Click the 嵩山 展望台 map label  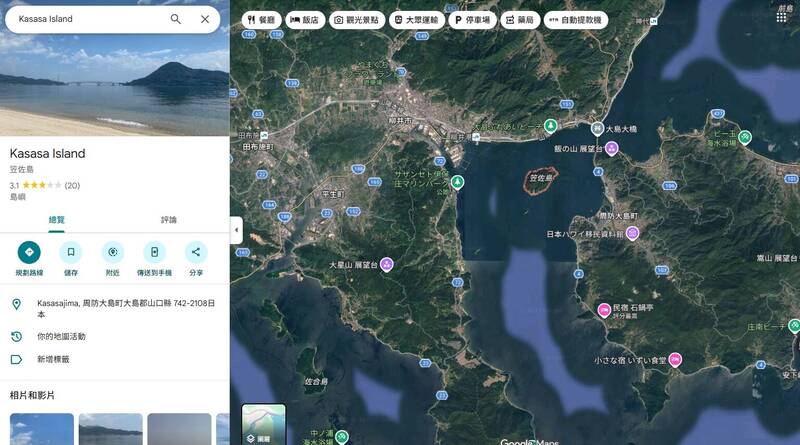pyautogui.click(x=777, y=258)
